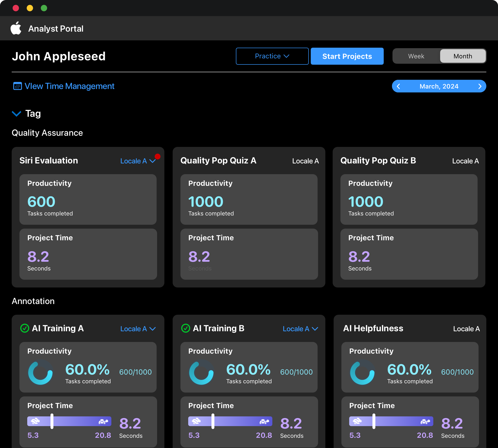
Task: Click the Apple logo in Analyst Portal header
Action: click(x=16, y=28)
